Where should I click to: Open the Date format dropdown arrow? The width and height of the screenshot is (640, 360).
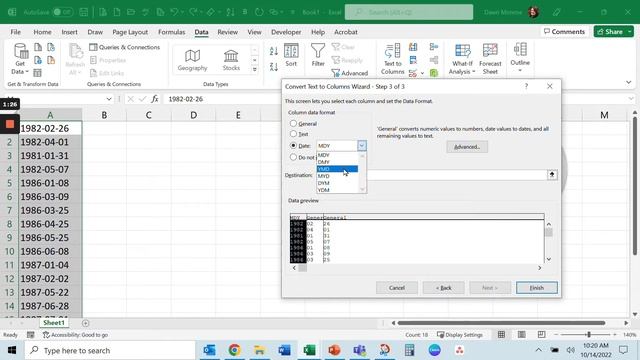pos(362,146)
